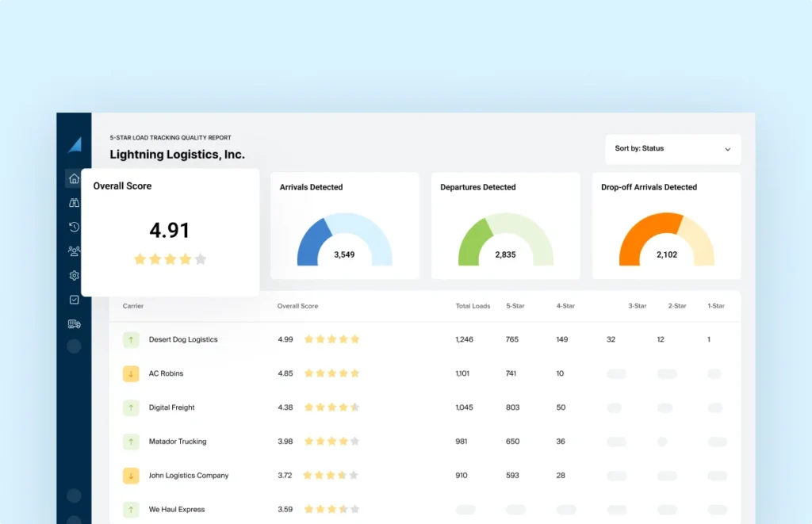812x524 pixels.
Task: Open the Sort by Status dropdown
Action: click(672, 149)
